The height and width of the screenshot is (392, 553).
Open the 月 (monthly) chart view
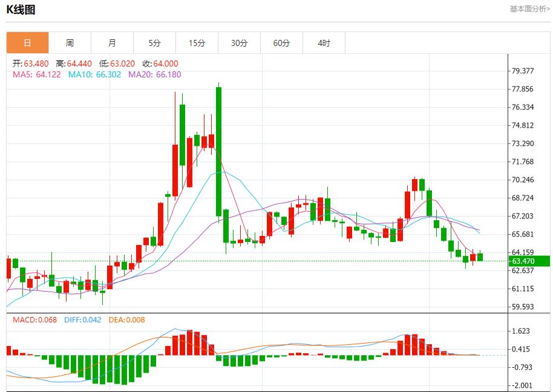pyautogui.click(x=113, y=42)
